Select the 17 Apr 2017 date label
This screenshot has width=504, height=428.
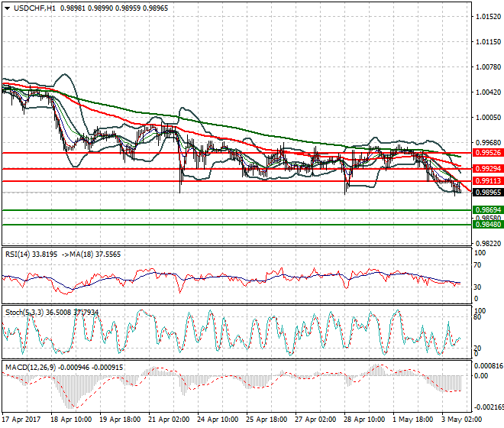point(21,420)
